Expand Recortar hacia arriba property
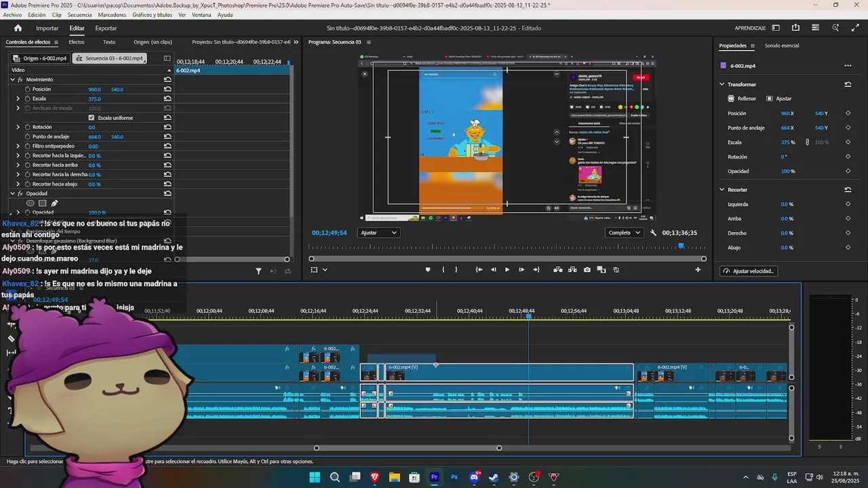Screen dimensions: 868x488 click(18, 165)
